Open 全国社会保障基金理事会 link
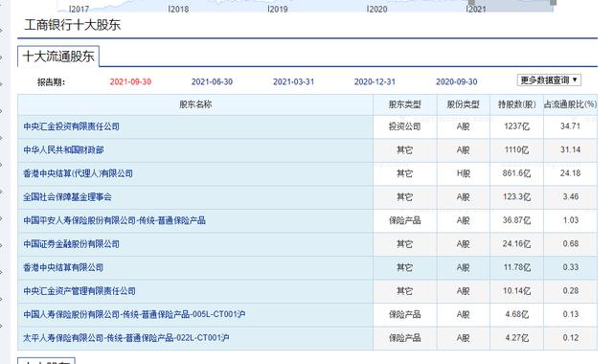Screen dimensions: 613x364 pyautogui.click(x=67, y=197)
